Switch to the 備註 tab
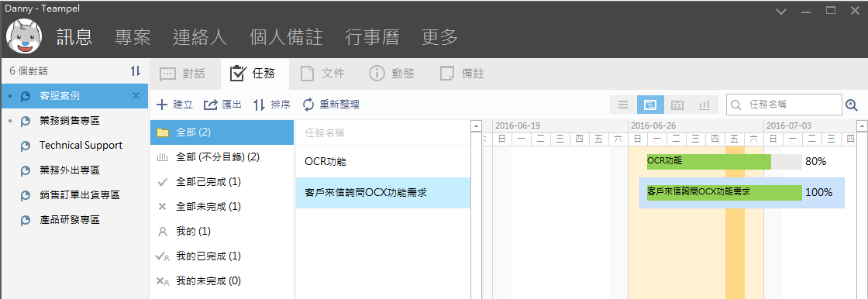868x299 pixels. 463,74
